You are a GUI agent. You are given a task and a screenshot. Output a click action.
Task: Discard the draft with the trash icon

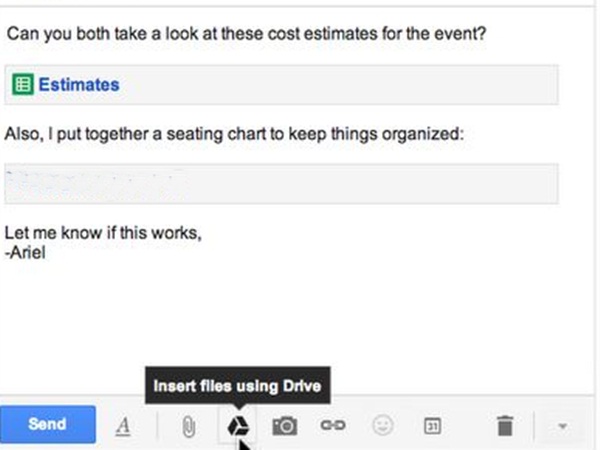coord(505,426)
